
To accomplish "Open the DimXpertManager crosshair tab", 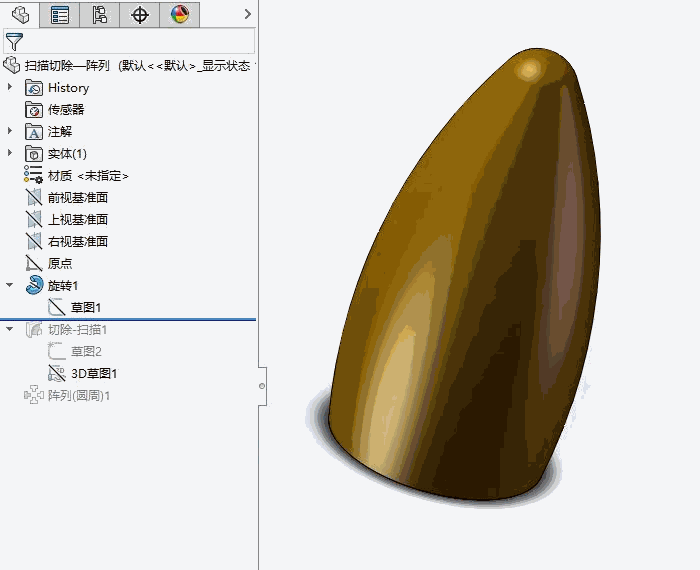I will (140, 15).
